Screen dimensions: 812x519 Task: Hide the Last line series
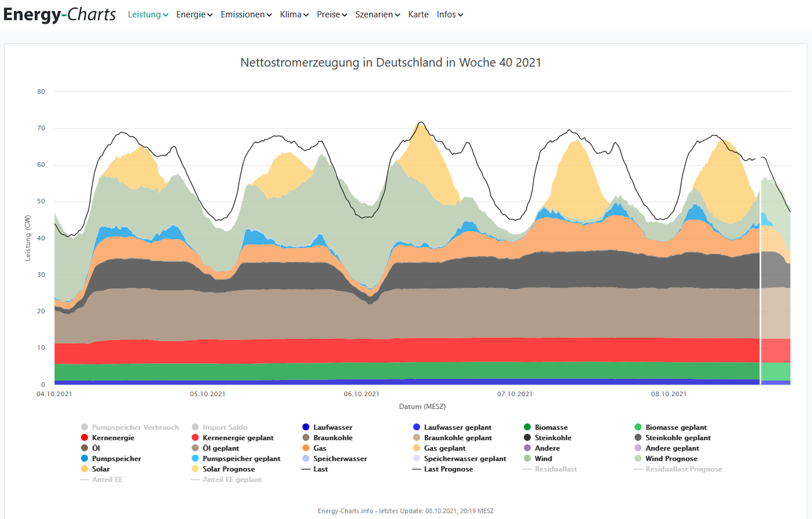click(315, 469)
